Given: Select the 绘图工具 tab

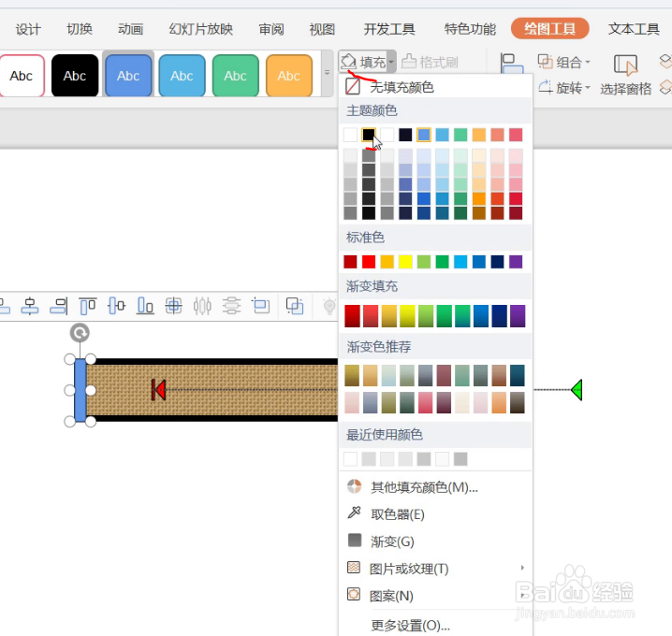Looking at the screenshot, I should [549, 29].
